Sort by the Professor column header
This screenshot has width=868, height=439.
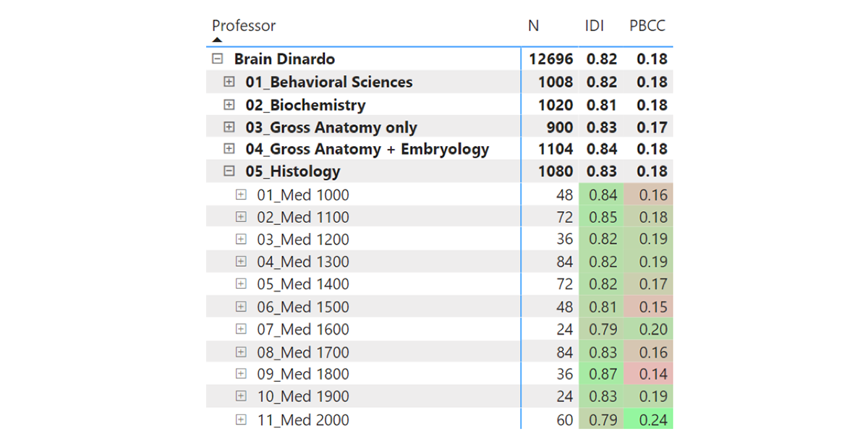click(x=244, y=26)
